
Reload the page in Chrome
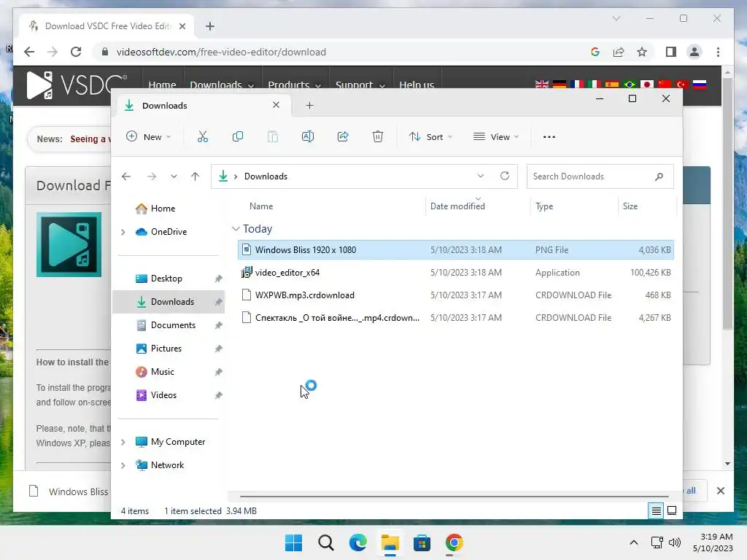[76, 52]
